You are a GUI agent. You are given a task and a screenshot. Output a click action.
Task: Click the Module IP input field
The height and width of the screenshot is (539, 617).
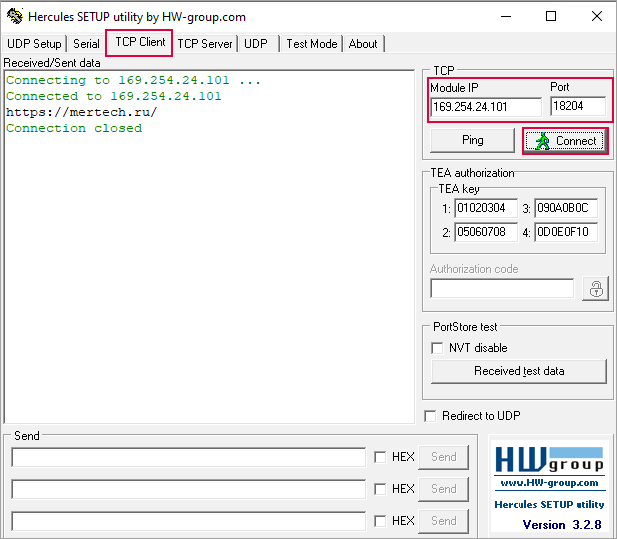[486, 107]
